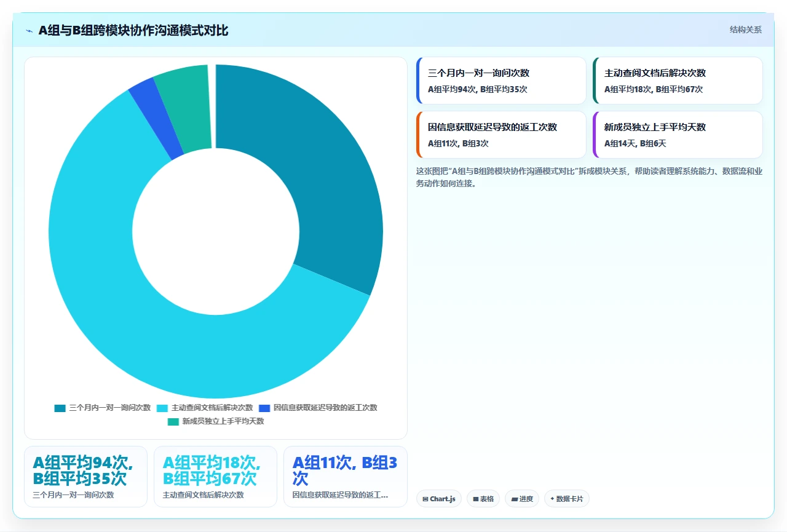The width and height of the screenshot is (787, 532).
Task: Click legend label 新成员独立上手平均天数
Action: pos(223,422)
